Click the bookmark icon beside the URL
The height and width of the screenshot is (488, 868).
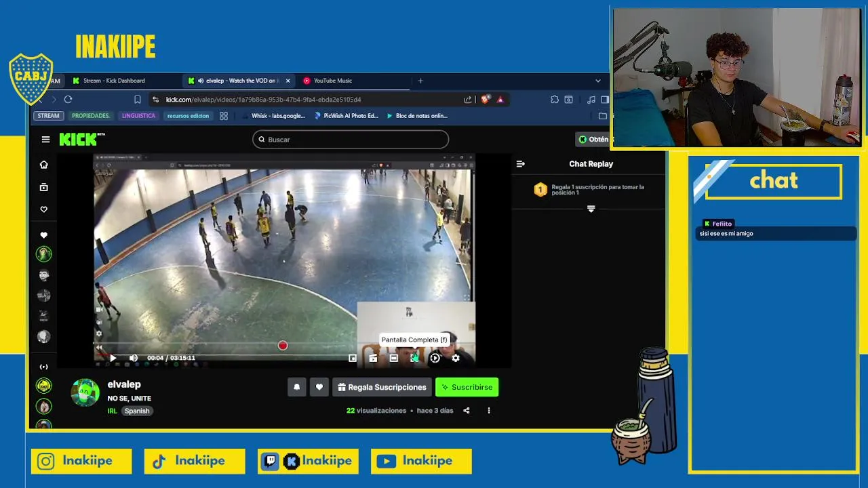tap(138, 100)
